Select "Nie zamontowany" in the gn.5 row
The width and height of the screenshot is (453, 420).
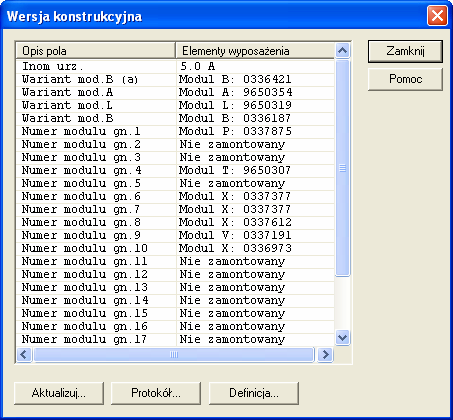(x=255, y=183)
